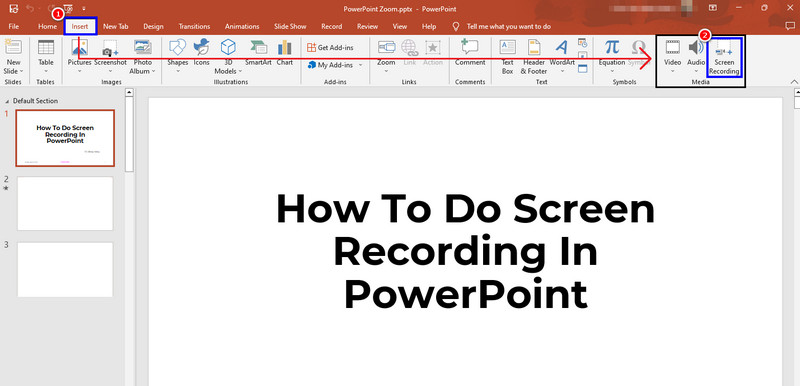The height and width of the screenshot is (386, 800).
Task: Open the Photo Album tool
Action: pos(142,56)
